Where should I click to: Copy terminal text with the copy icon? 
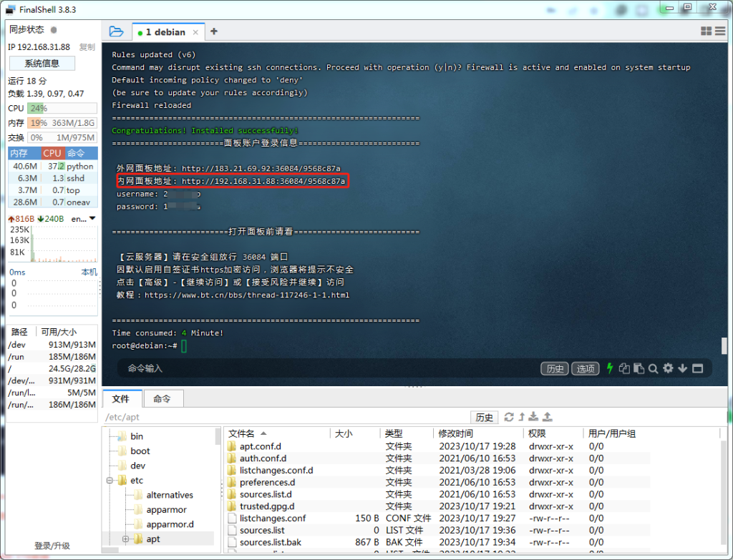click(x=624, y=368)
